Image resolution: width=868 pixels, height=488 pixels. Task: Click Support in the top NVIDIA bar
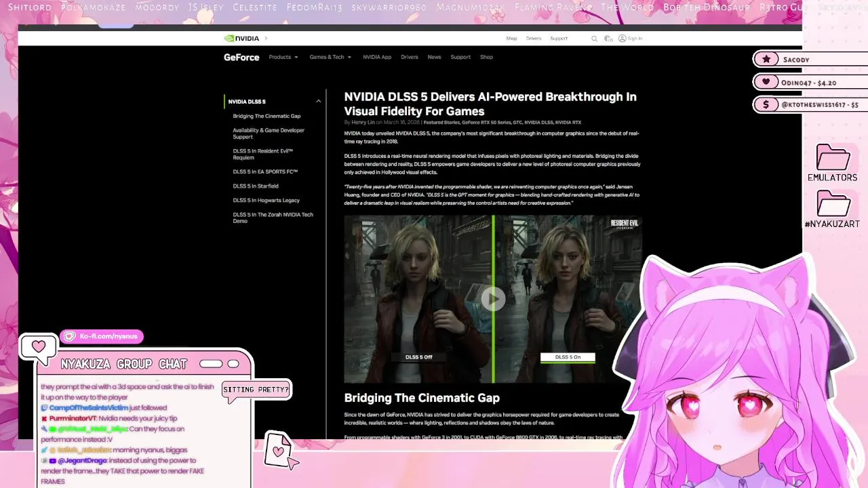(559, 39)
